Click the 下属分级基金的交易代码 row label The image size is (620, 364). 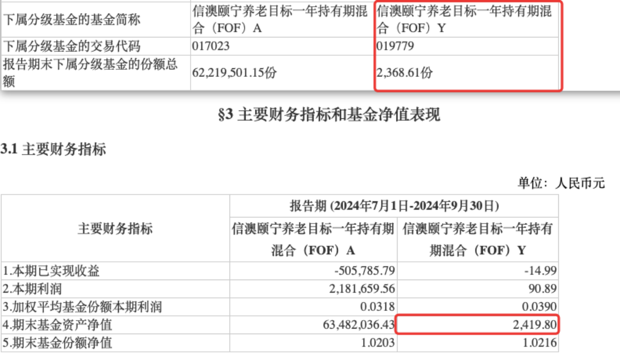[72, 47]
